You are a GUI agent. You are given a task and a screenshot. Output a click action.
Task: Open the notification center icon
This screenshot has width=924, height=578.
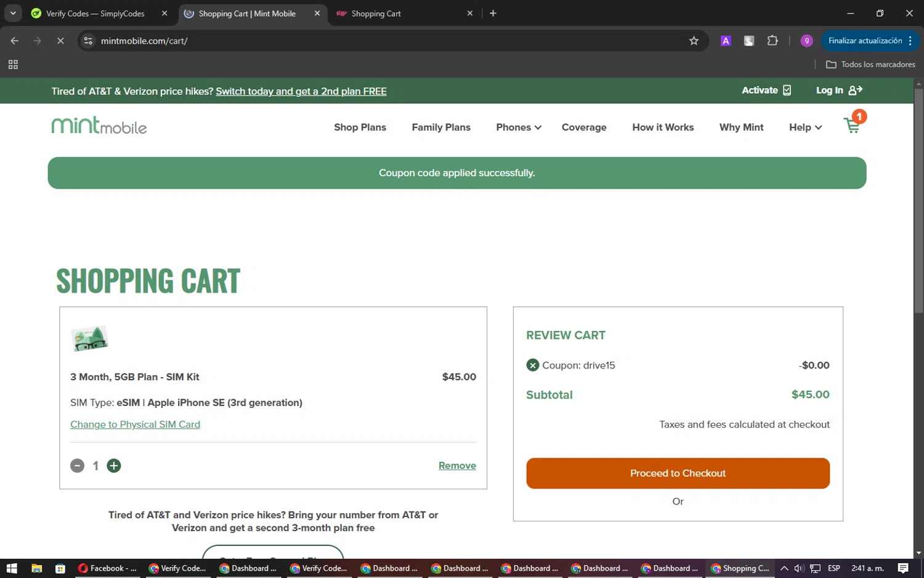tap(903, 568)
